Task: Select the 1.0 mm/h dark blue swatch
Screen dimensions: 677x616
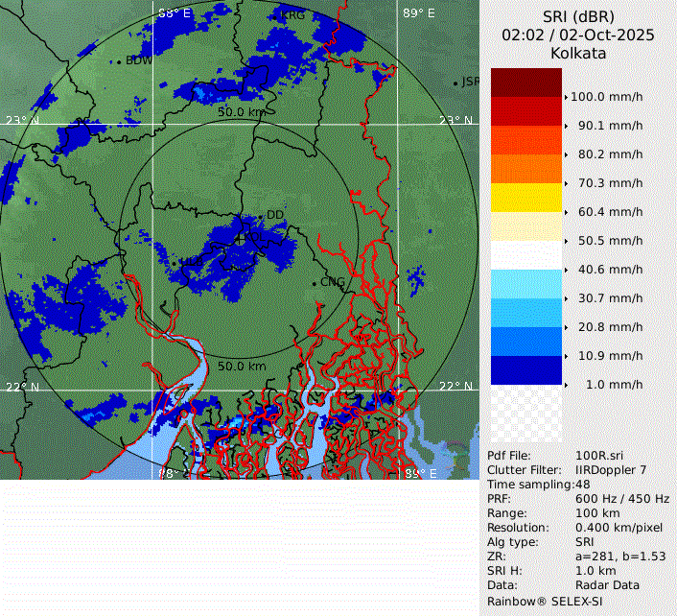Action: (x=526, y=370)
